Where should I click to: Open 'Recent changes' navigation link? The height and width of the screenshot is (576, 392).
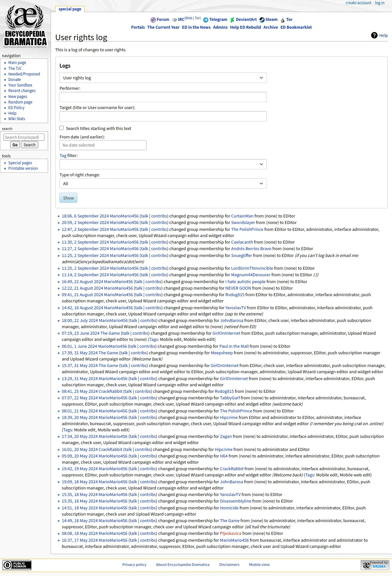point(22,91)
